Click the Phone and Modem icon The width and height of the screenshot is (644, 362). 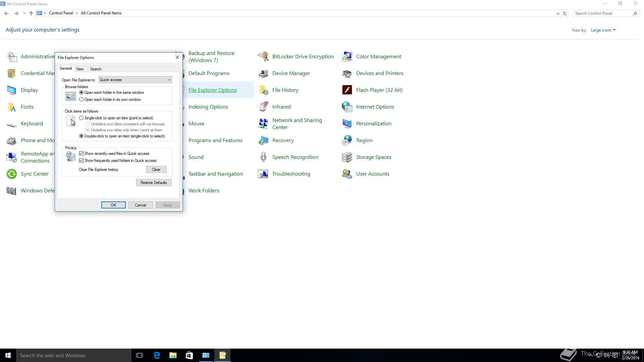(12, 140)
